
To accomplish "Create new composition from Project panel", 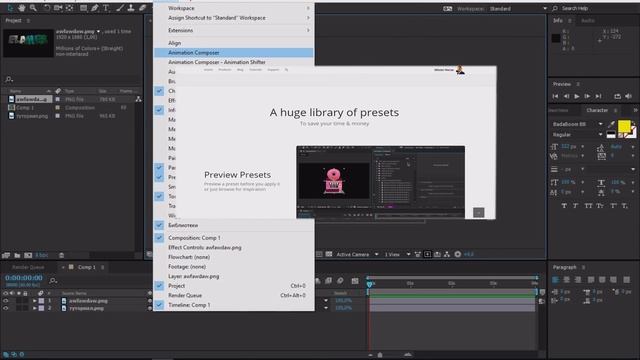I will click(x=28, y=255).
